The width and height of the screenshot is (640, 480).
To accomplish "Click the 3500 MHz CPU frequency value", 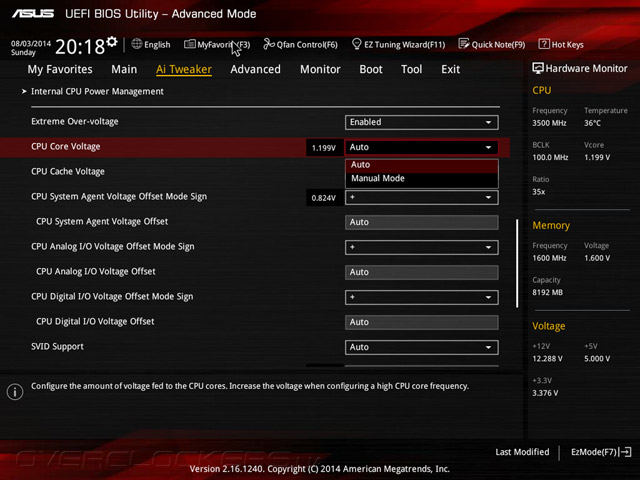I will [x=549, y=123].
